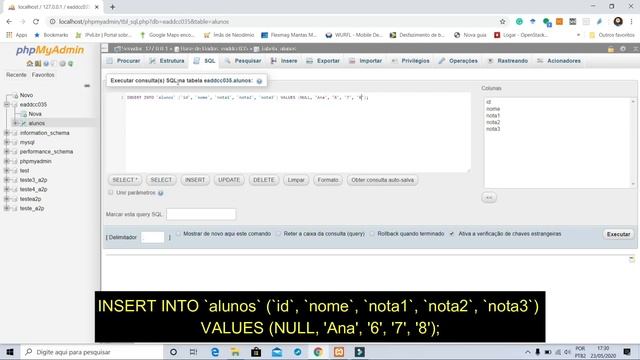The width and height of the screenshot is (640, 360).
Task: Expand alunos table node
Action: (15, 123)
